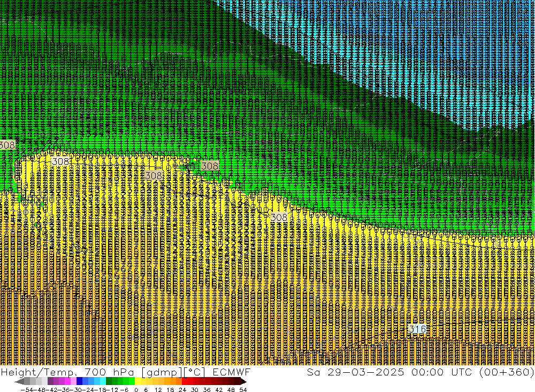Click the [°C] unit label
The height and width of the screenshot is (392, 535).
tap(195, 372)
